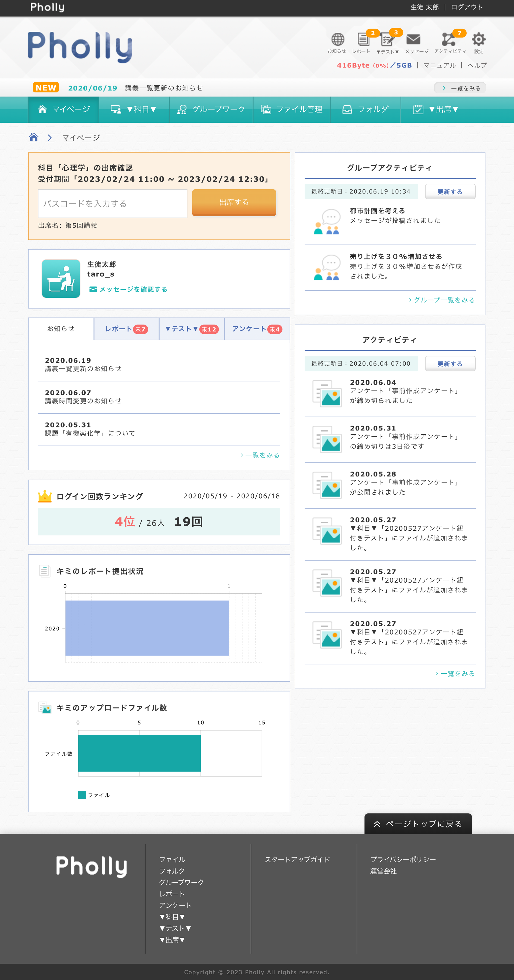Click ▼科目▼ in the footer links
Viewport: 514px width, 980px height.
click(x=172, y=917)
